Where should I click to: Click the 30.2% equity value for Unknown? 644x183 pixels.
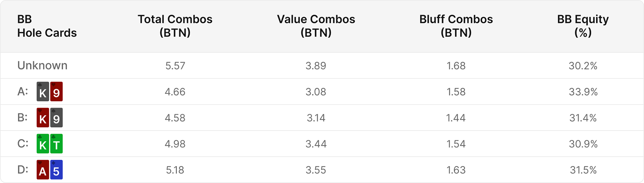[583, 66]
